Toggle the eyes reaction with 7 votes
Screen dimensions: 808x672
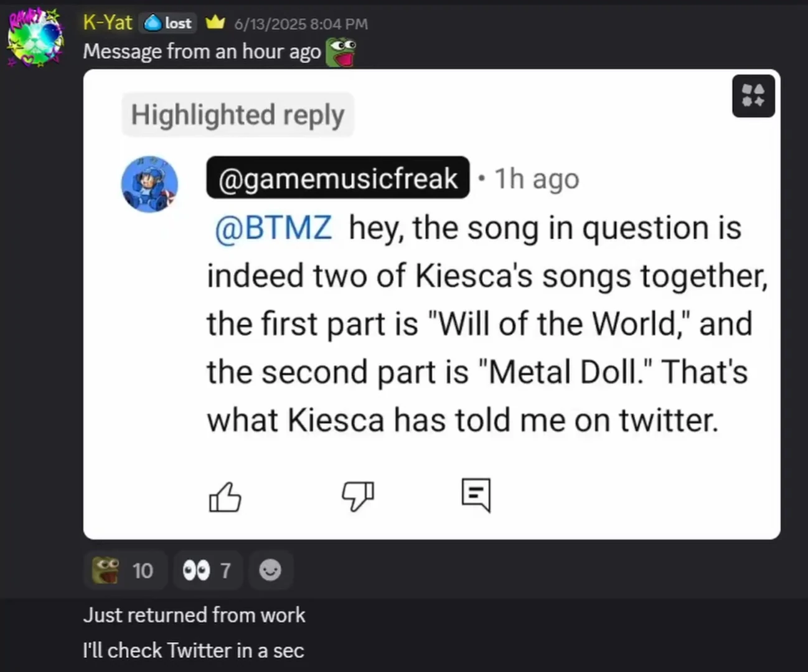207,570
